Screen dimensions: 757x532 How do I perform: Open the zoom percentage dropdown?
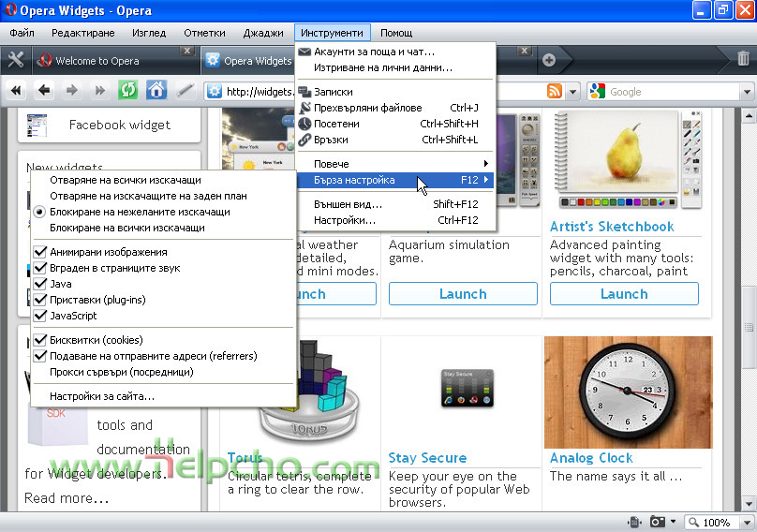(x=748, y=523)
